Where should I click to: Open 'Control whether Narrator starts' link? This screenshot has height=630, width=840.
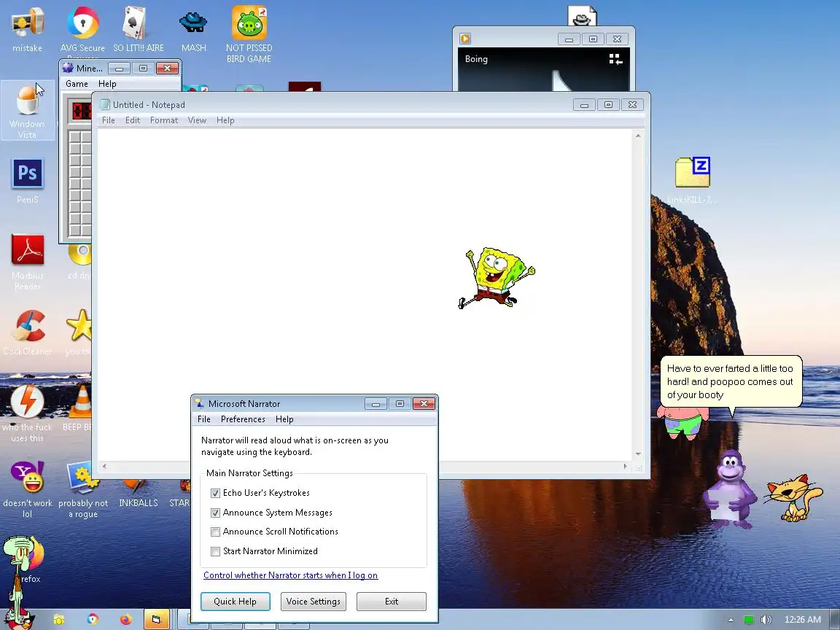[x=290, y=575]
